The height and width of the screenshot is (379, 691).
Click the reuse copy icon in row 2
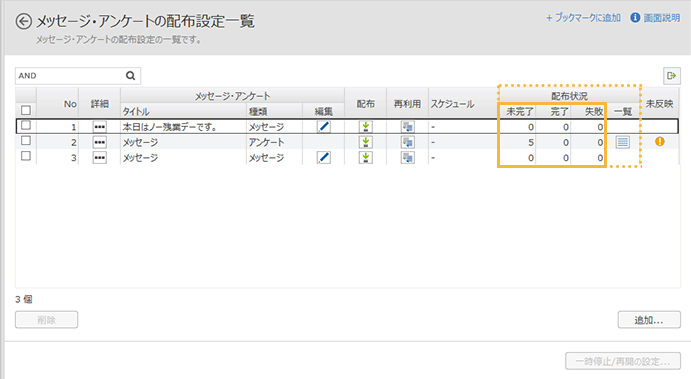click(x=408, y=142)
